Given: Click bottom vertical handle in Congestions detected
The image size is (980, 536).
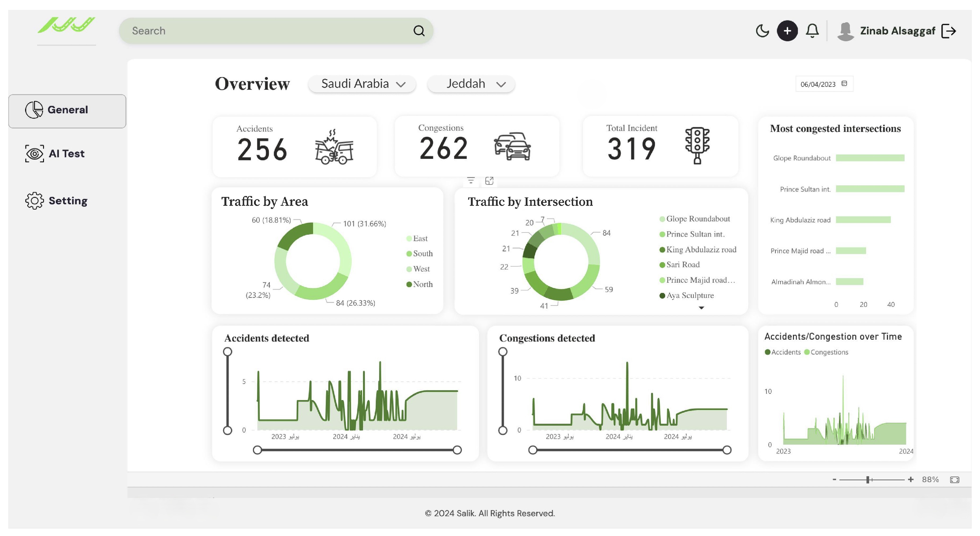Looking at the screenshot, I should point(503,430).
